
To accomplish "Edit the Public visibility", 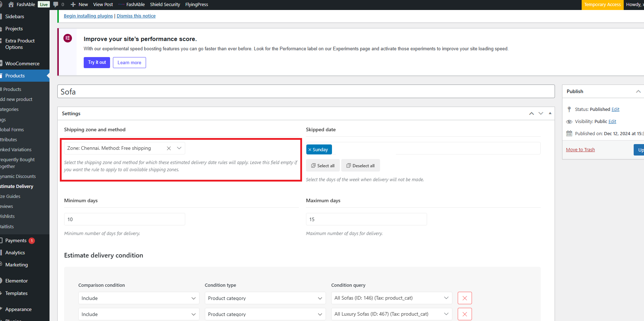I will tap(612, 122).
